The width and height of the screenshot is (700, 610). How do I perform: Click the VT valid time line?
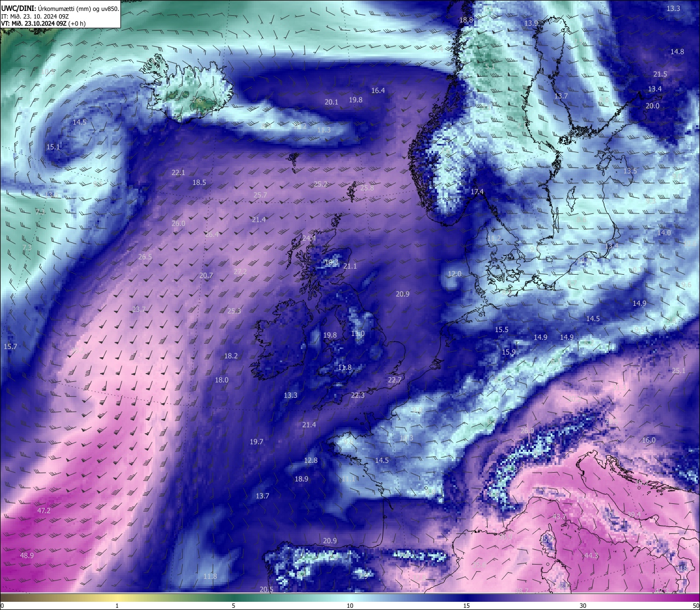(43, 24)
